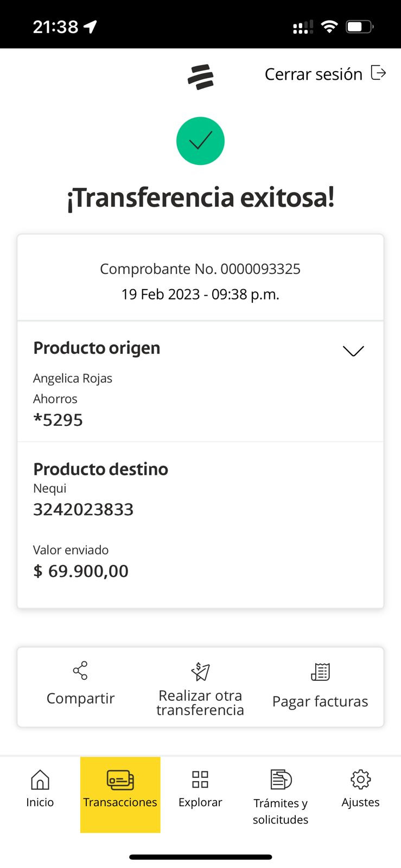This screenshot has width=401, height=868.
Task: Click the logout arrow icon
Action: [x=378, y=73]
